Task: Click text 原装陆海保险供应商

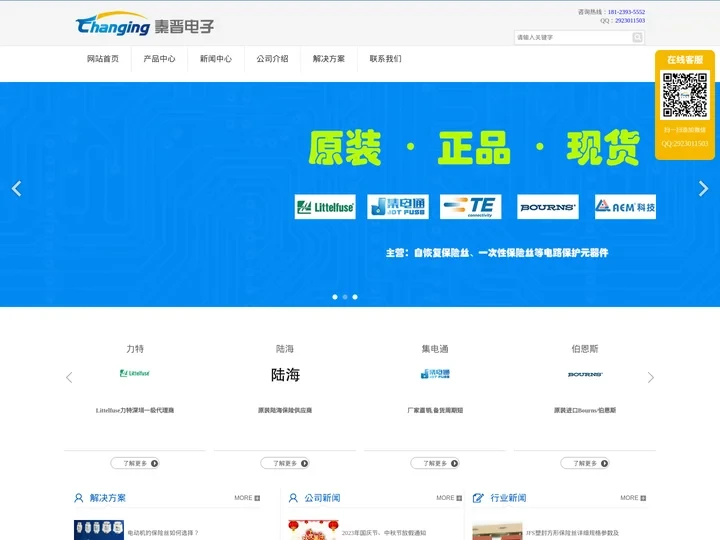Action: click(285, 411)
